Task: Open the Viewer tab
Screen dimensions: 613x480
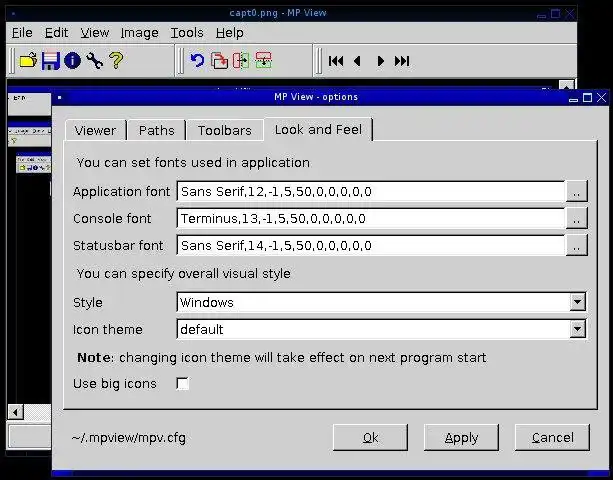Action: pyautogui.click(x=95, y=130)
